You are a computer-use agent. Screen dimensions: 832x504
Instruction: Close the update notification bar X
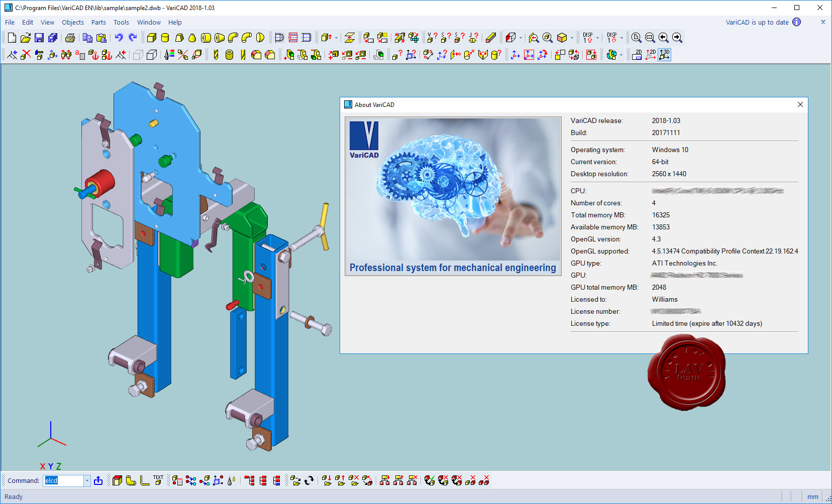pyautogui.click(x=823, y=22)
